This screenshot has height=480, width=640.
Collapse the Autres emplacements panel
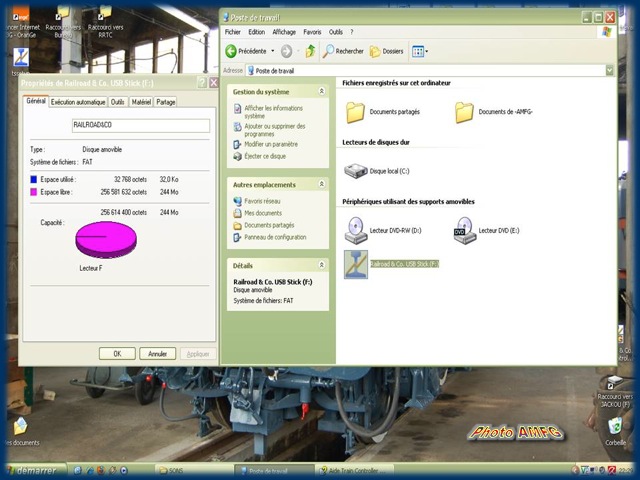pos(321,185)
